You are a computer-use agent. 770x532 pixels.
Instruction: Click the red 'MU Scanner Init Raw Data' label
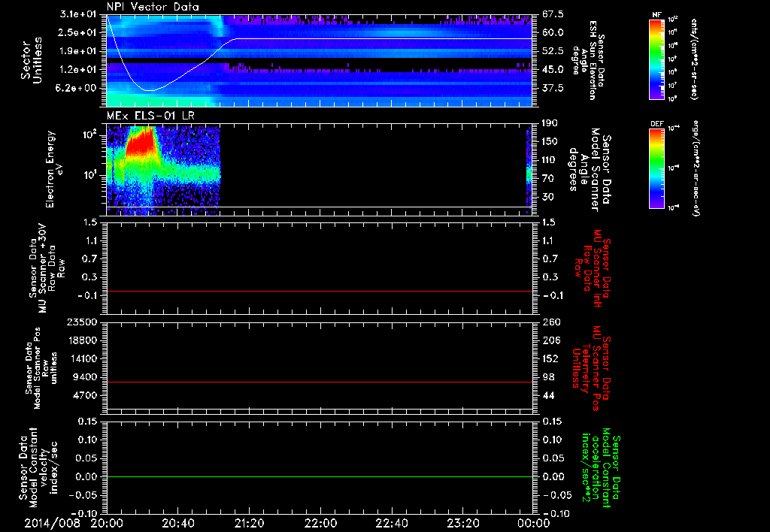pos(592,268)
